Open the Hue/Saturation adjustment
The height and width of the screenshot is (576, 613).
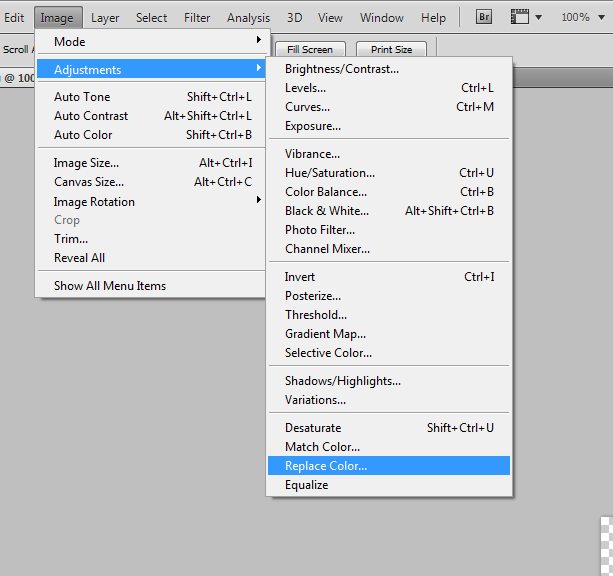(327, 173)
